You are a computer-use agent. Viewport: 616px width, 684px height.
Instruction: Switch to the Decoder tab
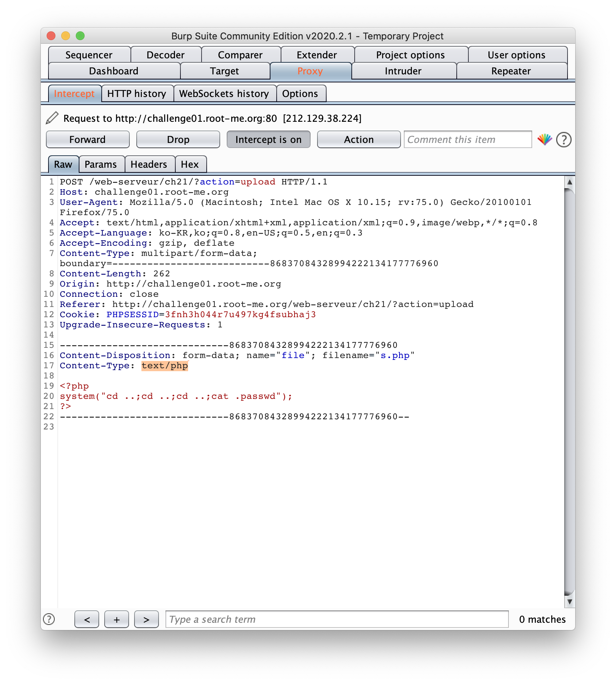pyautogui.click(x=165, y=55)
